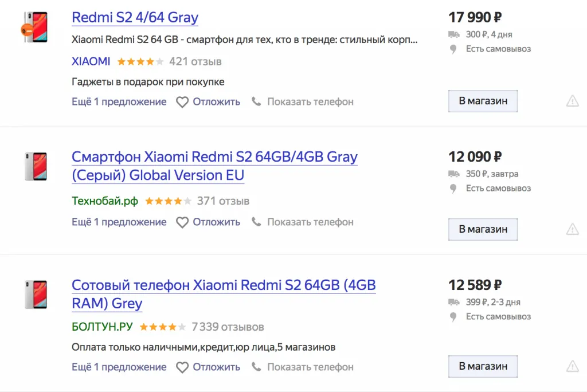
Task: Click phone icon on БОЛТУН.РУ offer
Action: 256,367
